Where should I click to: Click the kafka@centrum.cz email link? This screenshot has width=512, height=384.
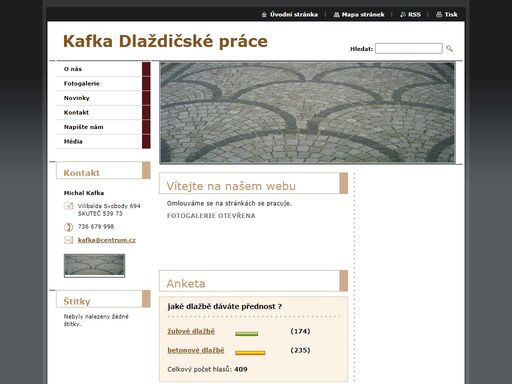click(107, 240)
